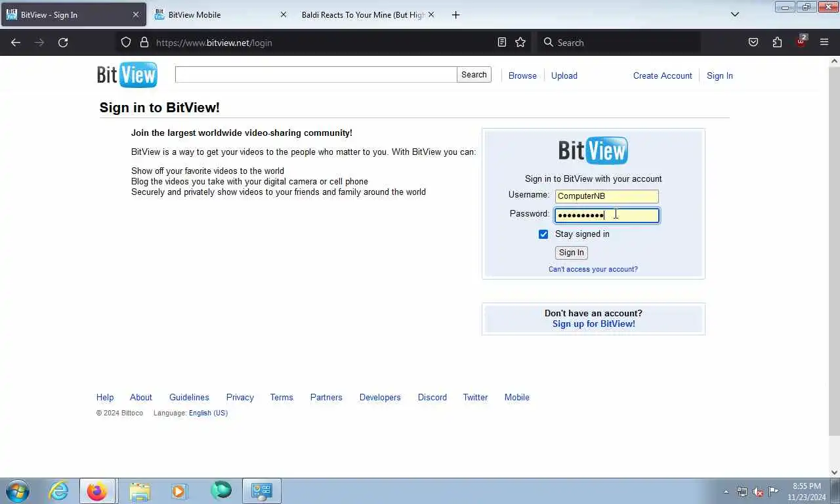The height and width of the screenshot is (504, 840).
Task: Open the Pocket save icon
Action: [753, 43]
